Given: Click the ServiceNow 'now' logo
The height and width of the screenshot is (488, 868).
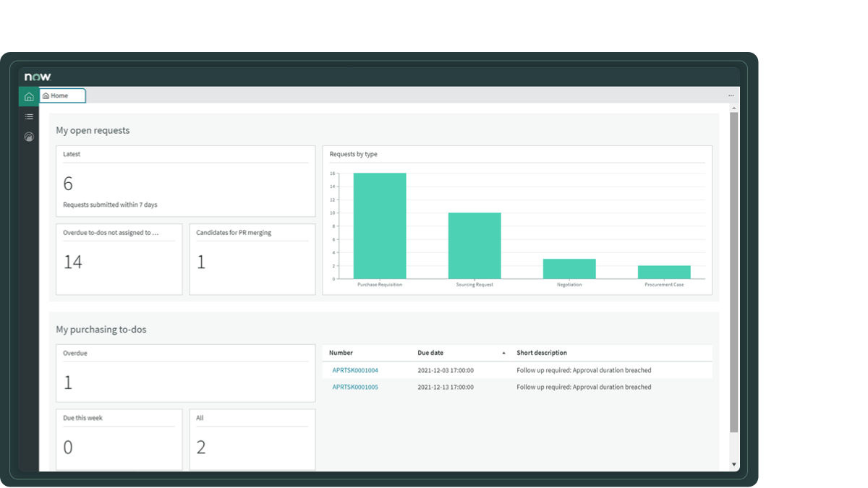Looking at the screenshot, I should tap(38, 77).
